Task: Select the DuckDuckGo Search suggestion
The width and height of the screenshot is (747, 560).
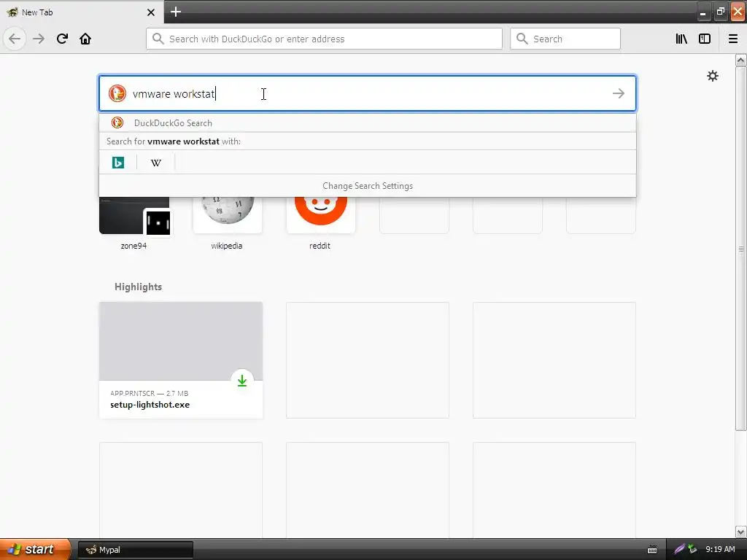Action: tap(368, 122)
